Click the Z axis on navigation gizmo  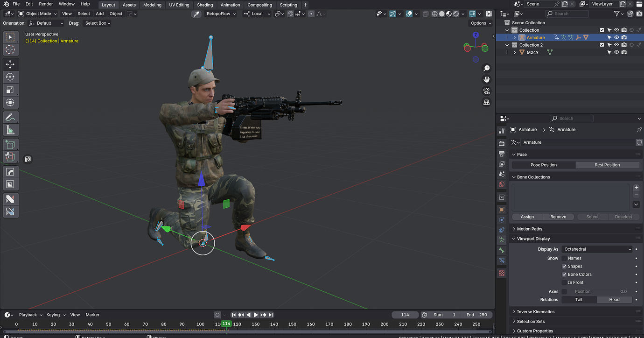click(476, 35)
